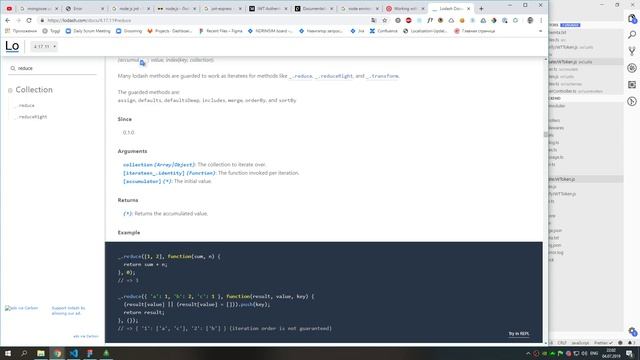The width and height of the screenshot is (640, 360).
Task: Open the Grooming bookmark
Action: tap(129, 31)
